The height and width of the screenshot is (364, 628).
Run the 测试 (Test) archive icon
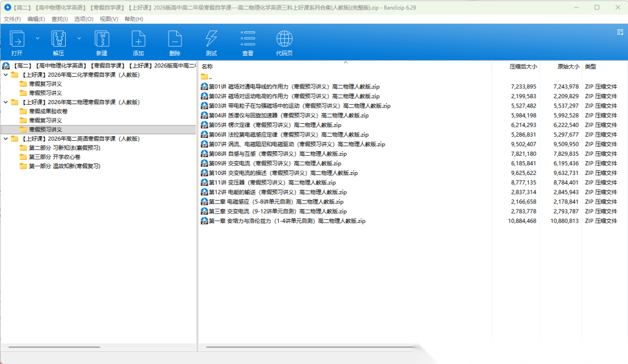(x=211, y=40)
